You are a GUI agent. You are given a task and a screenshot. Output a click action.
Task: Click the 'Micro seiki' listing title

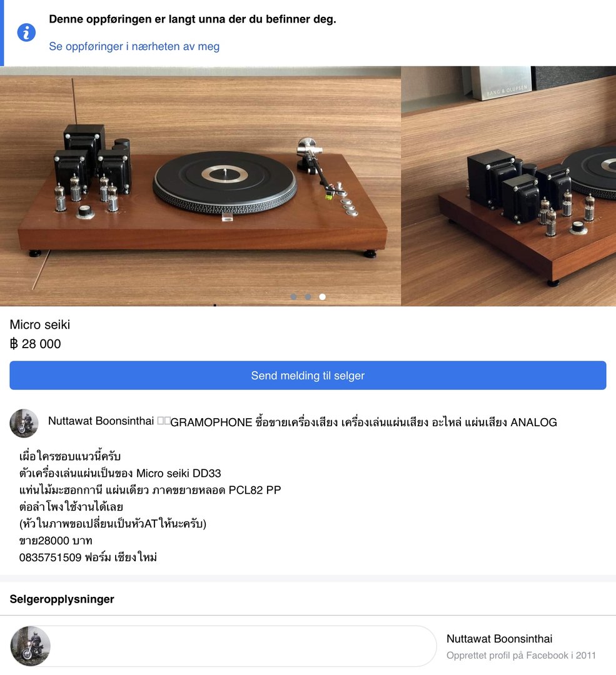point(39,324)
